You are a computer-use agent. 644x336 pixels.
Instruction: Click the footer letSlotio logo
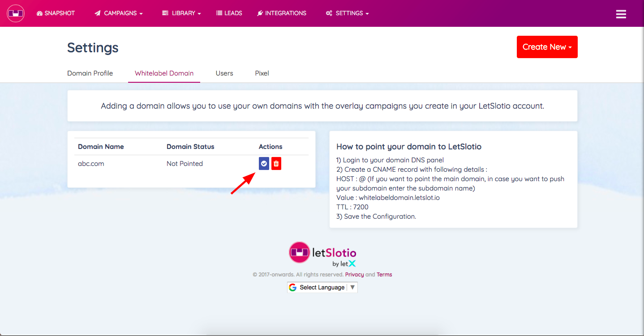coord(322,254)
